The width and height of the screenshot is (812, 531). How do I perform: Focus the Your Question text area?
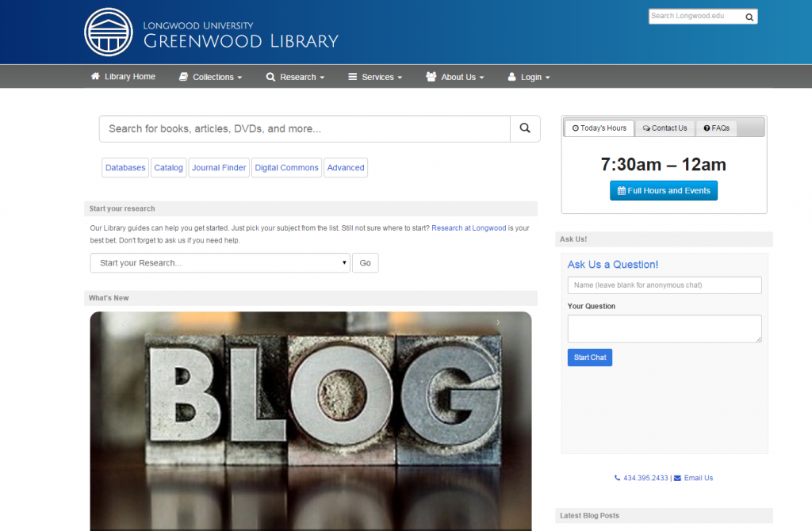point(665,329)
